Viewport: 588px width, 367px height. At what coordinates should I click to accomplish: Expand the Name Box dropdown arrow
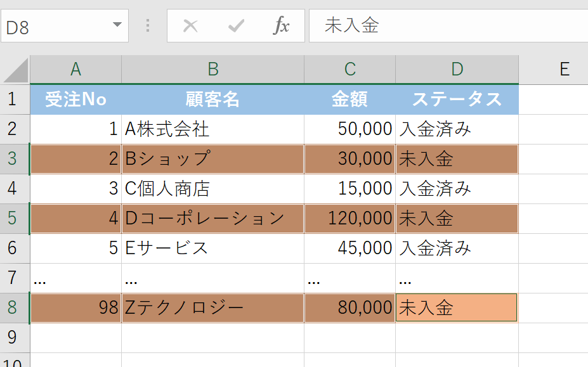[117, 25]
